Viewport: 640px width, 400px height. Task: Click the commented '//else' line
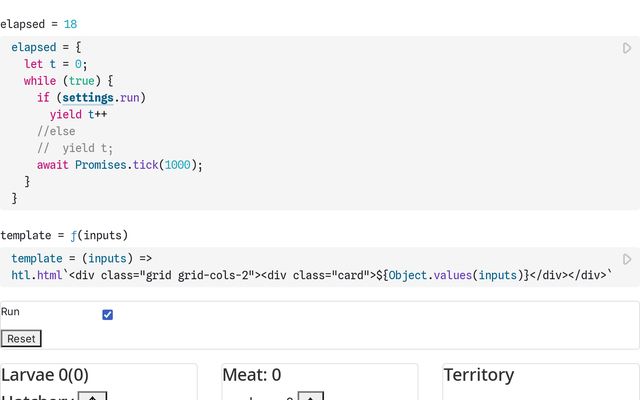pos(56,131)
